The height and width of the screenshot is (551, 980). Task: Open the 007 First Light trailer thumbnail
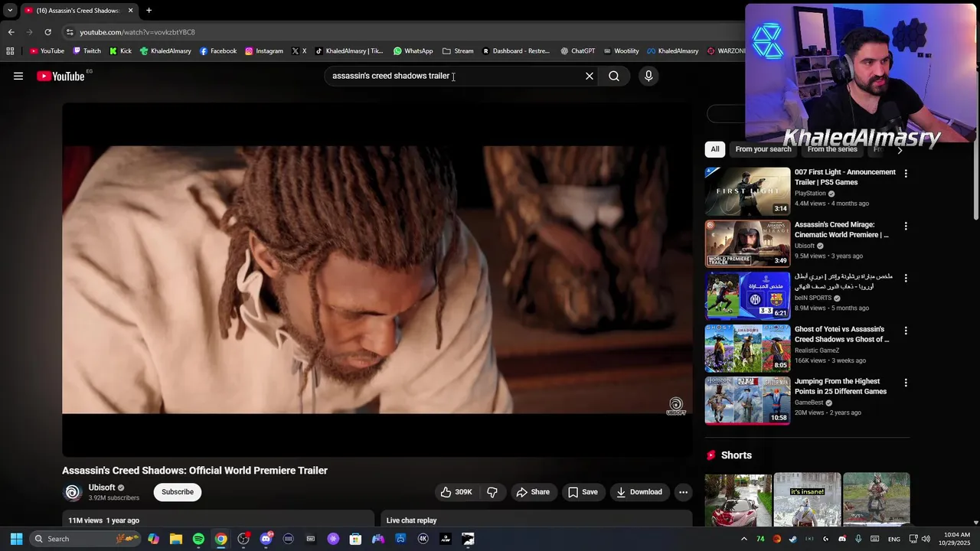tap(747, 191)
